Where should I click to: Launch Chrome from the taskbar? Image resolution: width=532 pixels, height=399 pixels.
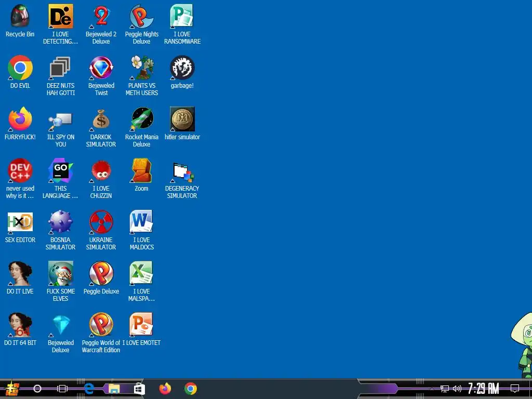(x=191, y=389)
